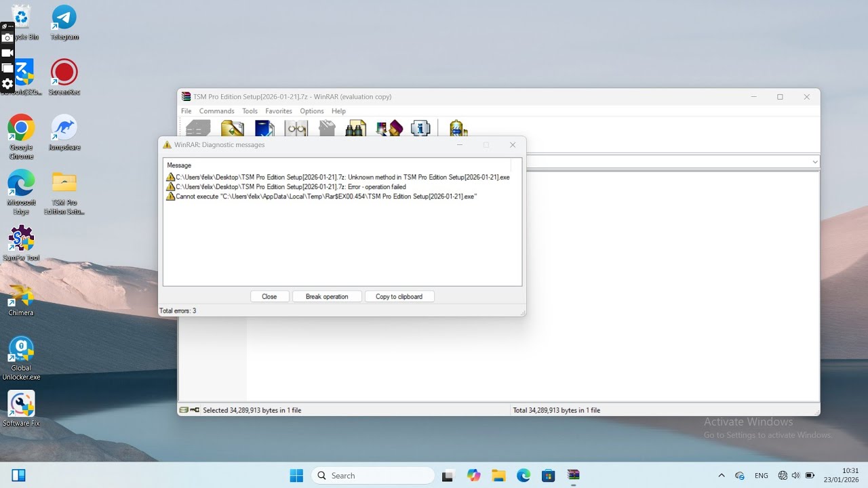
Task: Expand the WinRAR address bar dropdown
Action: point(814,162)
